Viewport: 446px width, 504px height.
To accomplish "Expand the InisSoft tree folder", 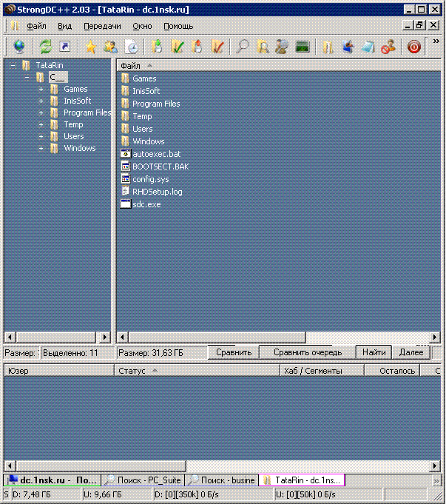I will click(41, 101).
